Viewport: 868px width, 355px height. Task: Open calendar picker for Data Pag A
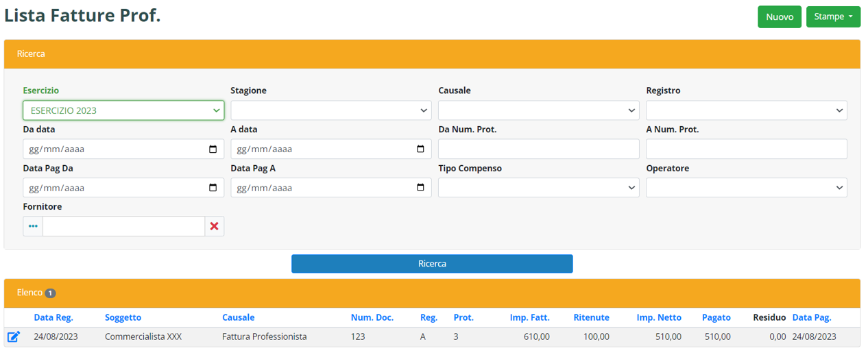click(x=420, y=188)
